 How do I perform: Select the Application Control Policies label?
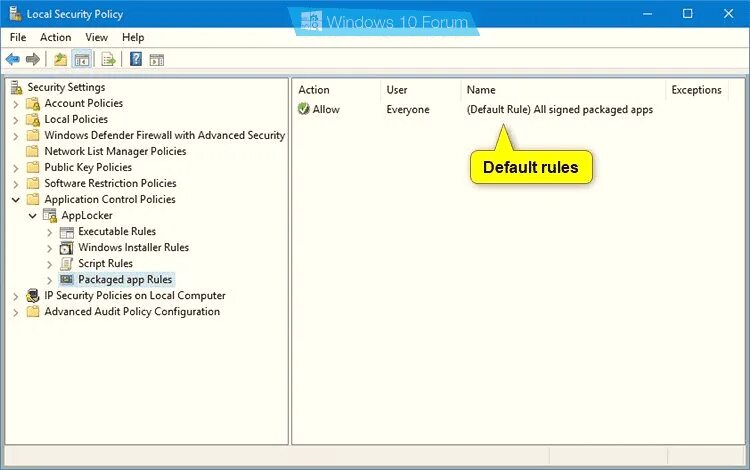click(x=110, y=199)
